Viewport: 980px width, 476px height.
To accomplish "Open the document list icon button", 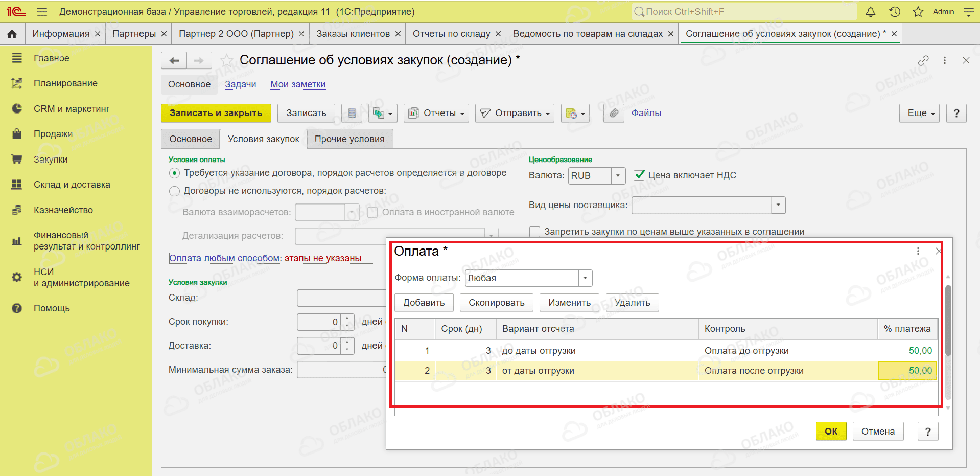I will [x=352, y=113].
